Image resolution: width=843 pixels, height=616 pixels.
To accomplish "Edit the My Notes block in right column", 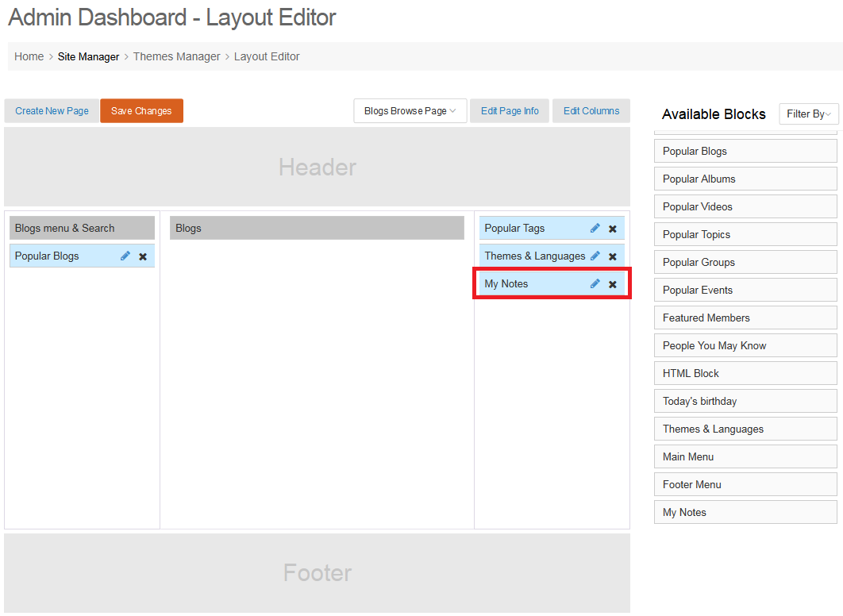I will (x=595, y=284).
